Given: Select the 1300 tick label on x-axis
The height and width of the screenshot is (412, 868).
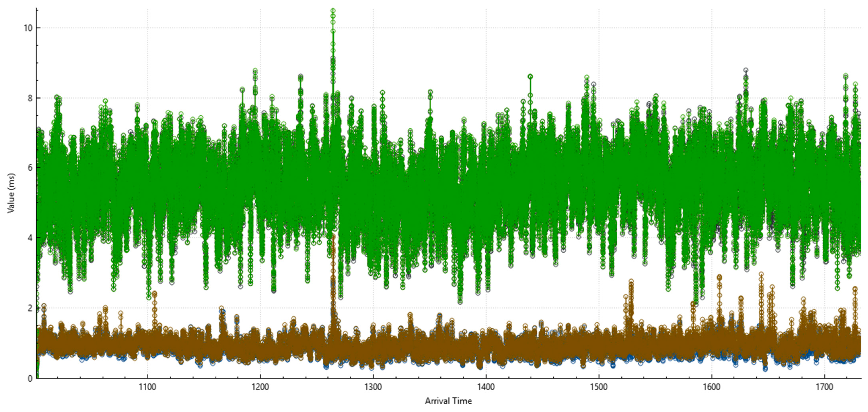Looking at the screenshot, I should click(373, 387).
